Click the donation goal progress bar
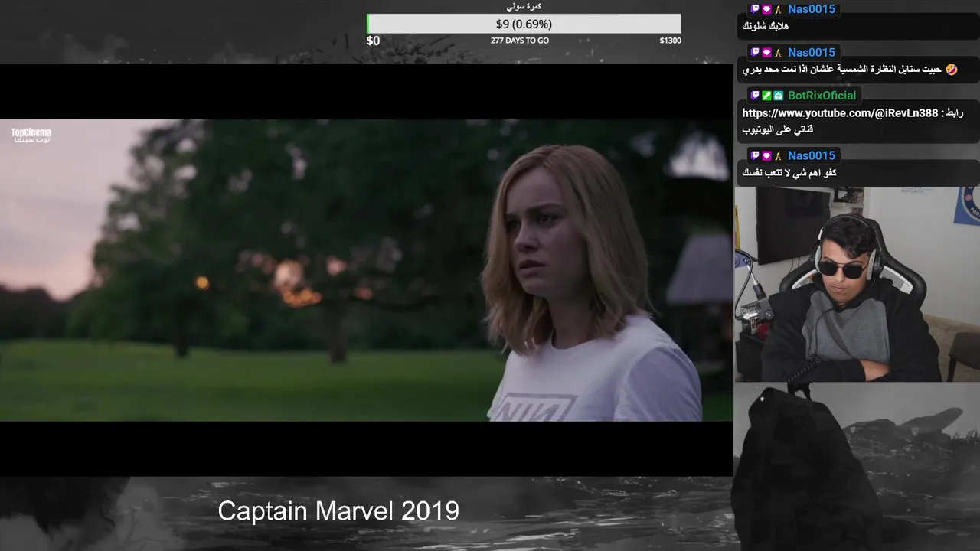The image size is (980, 551). pos(524,24)
